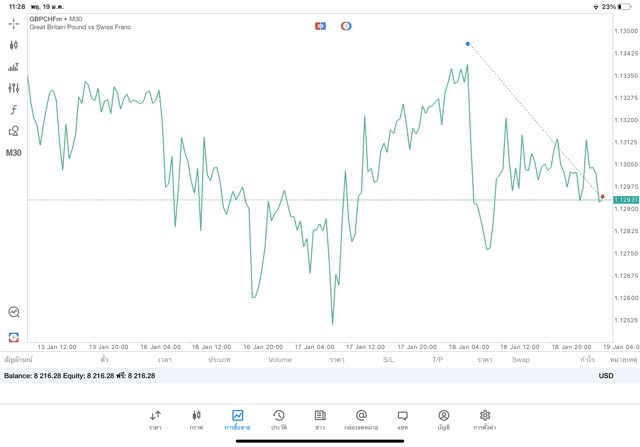
Task: Open the News tab (ข่าว)
Action: click(x=320, y=419)
